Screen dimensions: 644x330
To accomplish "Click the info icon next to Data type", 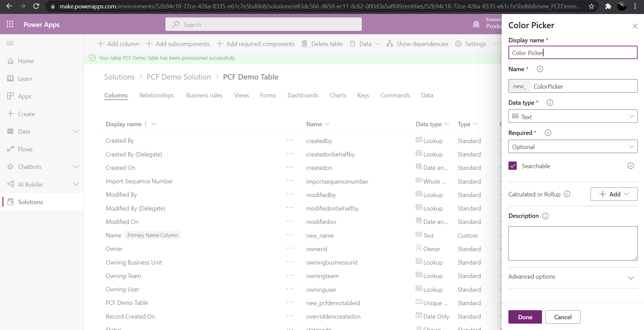I will 550,103.
